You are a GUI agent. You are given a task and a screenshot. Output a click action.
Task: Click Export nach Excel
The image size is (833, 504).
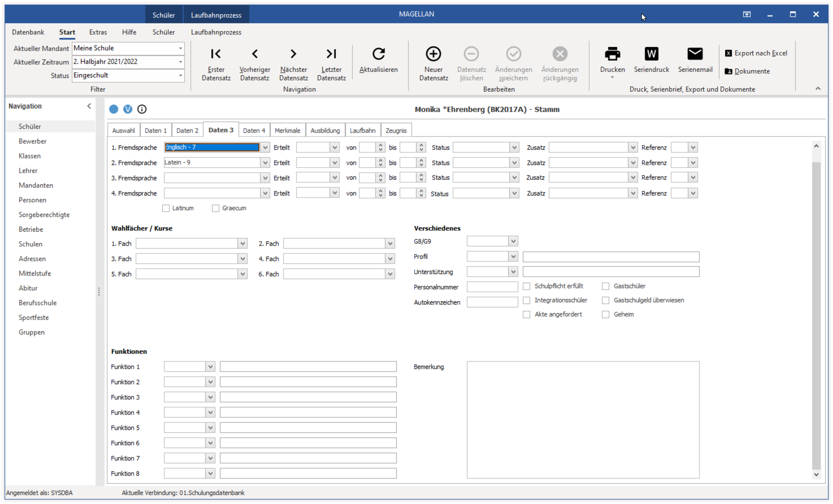coord(756,53)
